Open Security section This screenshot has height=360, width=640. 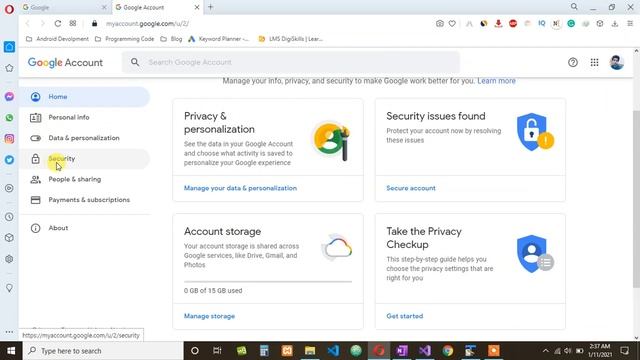click(85, 158)
